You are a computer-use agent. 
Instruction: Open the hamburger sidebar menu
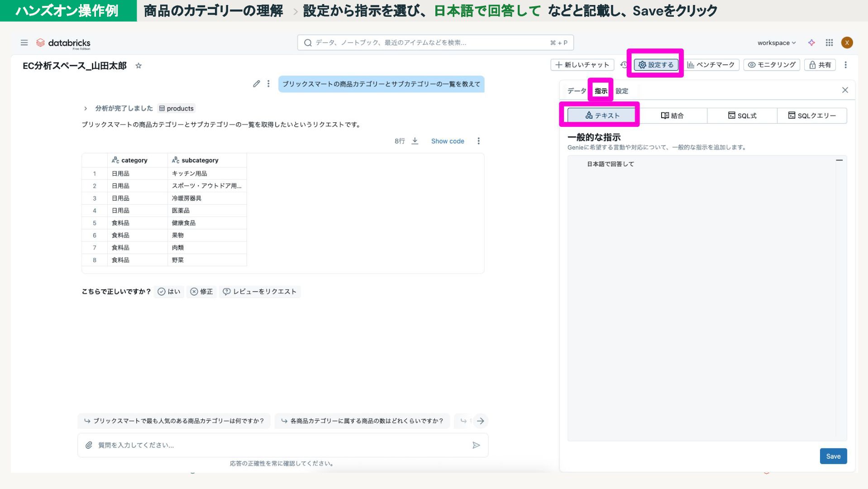pyautogui.click(x=24, y=43)
